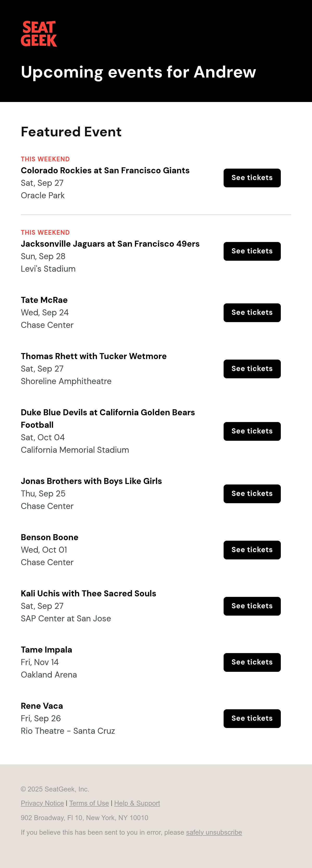Click the Benson Boone event title

pos(49,538)
